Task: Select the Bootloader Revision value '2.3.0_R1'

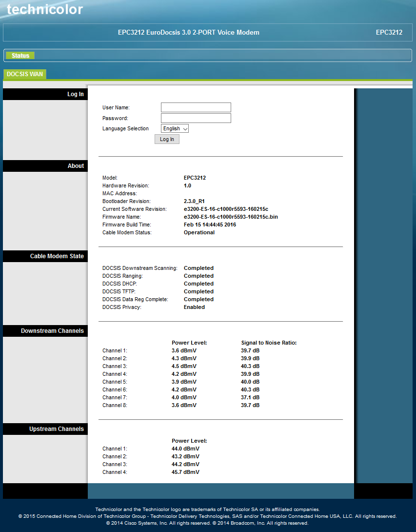Action: point(194,201)
